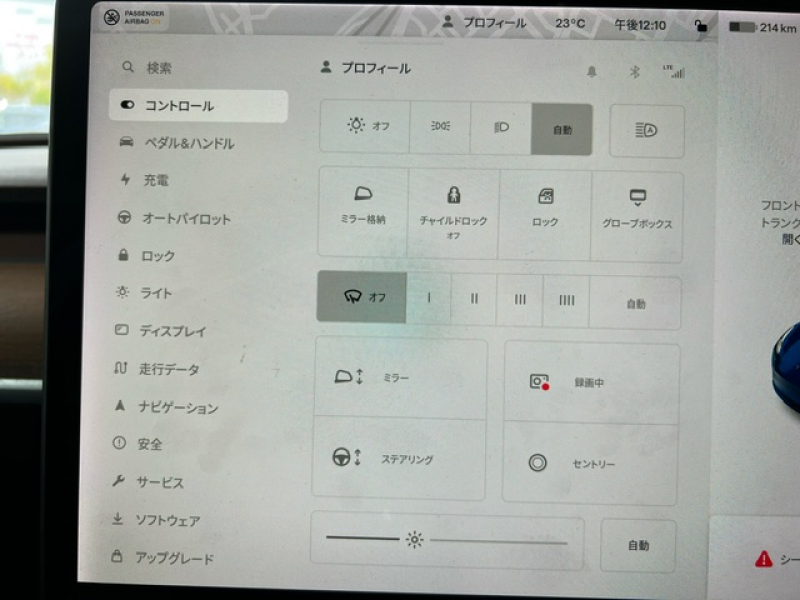The height and width of the screenshot is (600, 800).
Task: Open 走行データ from the sidebar
Action: [x=176, y=369]
